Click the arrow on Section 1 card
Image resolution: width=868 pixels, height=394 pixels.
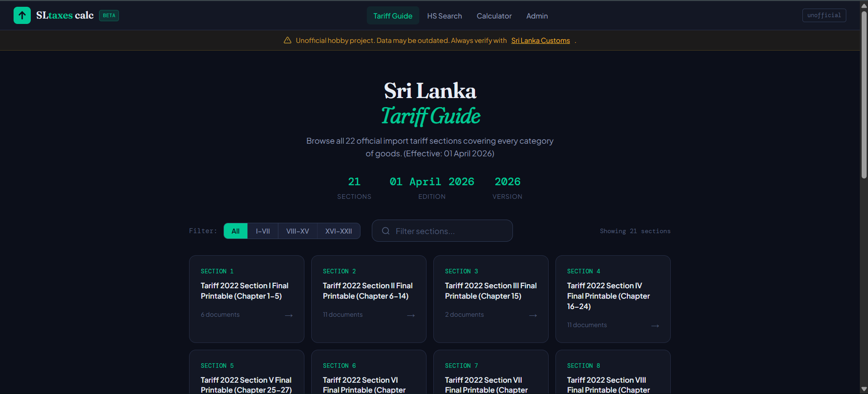click(289, 315)
